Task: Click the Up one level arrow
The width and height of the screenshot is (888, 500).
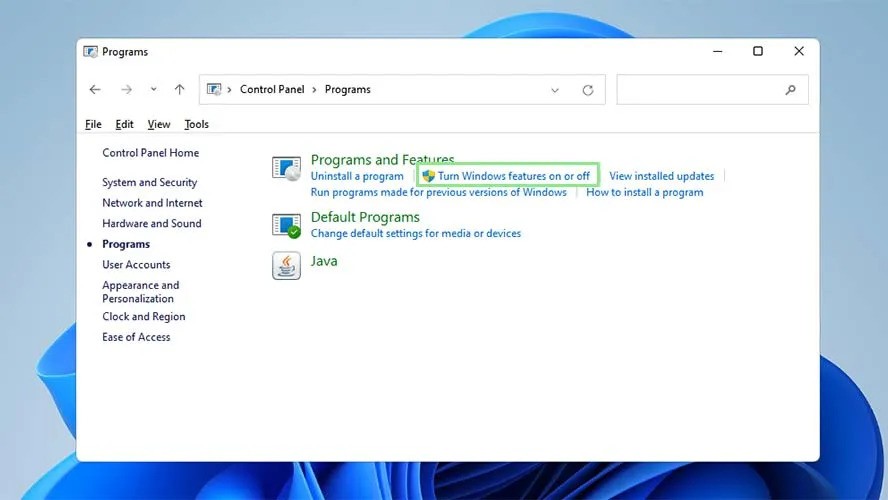Action: [179, 90]
